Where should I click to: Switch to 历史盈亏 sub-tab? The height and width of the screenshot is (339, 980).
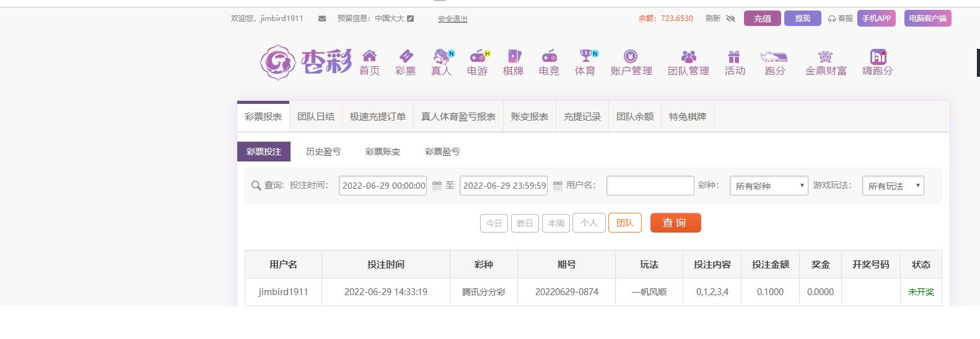coord(323,152)
